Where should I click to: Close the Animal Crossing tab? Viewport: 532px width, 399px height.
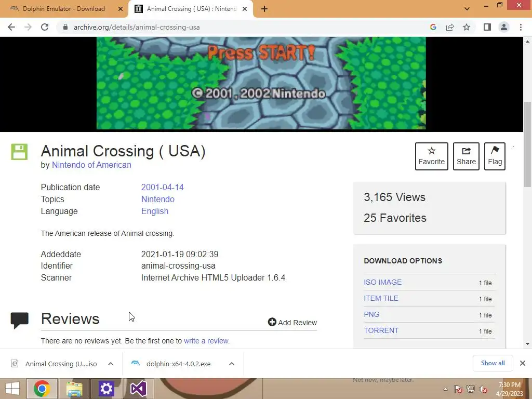tap(244, 9)
